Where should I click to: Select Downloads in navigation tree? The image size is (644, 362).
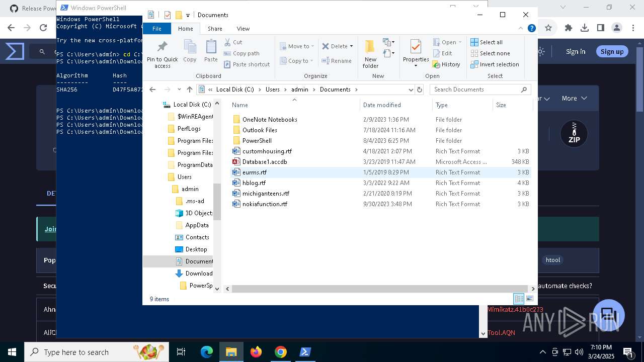[x=194, y=274]
